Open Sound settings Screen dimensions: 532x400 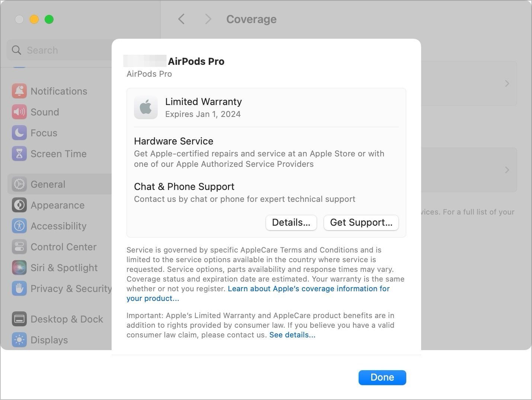click(x=45, y=112)
